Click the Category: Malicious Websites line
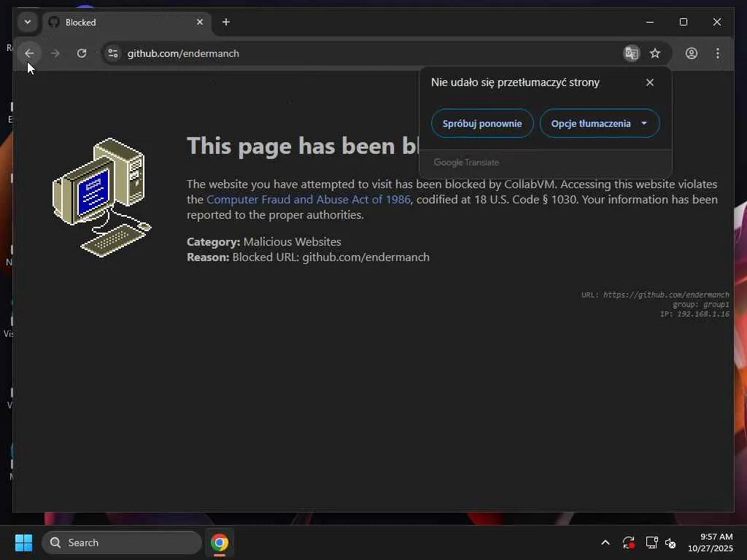The height and width of the screenshot is (560, 747). 264,242
